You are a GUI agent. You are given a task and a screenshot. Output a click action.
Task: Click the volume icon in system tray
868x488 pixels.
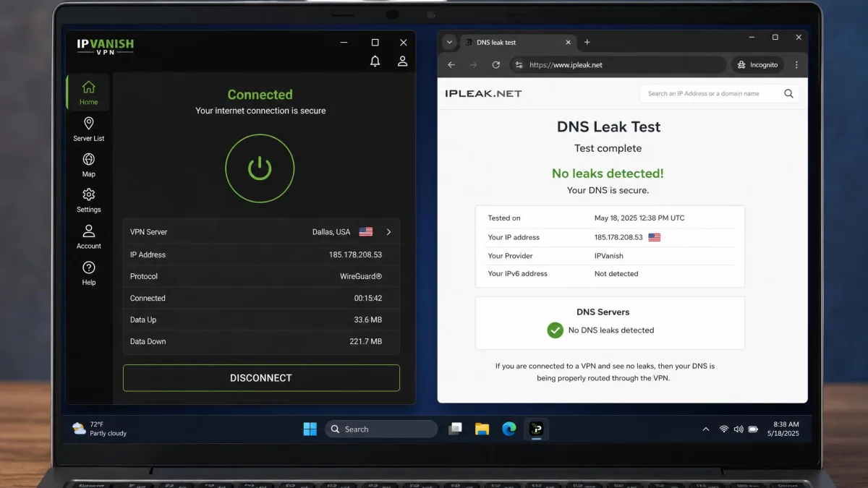(x=738, y=429)
